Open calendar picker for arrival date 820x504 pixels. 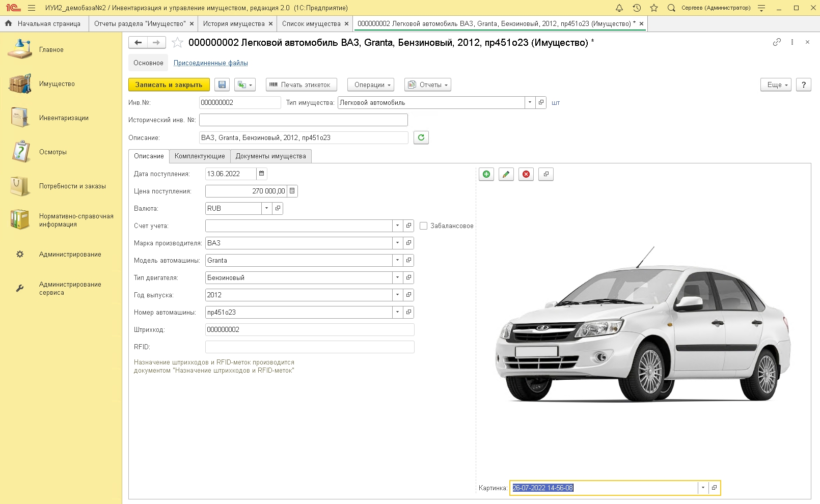tap(261, 174)
